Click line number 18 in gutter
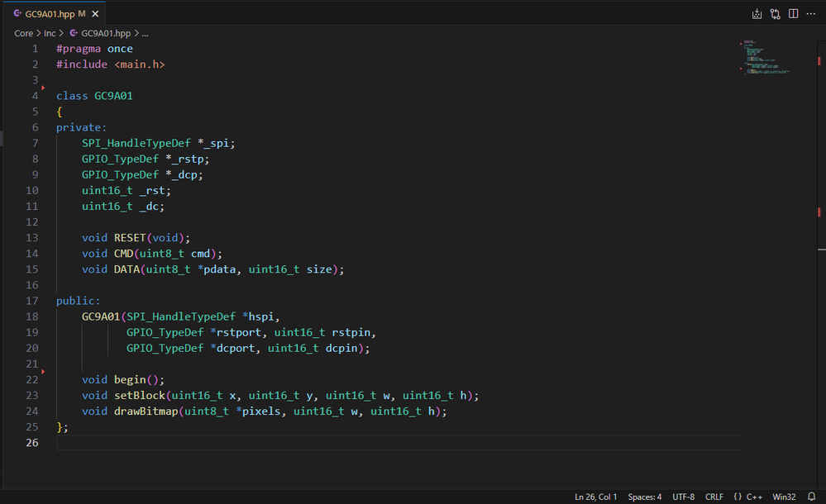The width and height of the screenshot is (826, 504). [32, 316]
